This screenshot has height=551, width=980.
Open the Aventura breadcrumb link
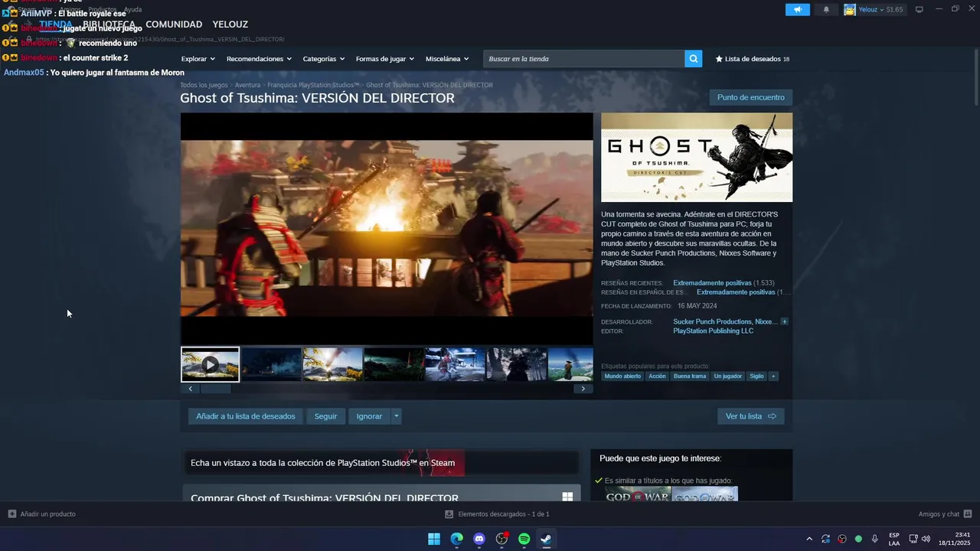pos(247,85)
